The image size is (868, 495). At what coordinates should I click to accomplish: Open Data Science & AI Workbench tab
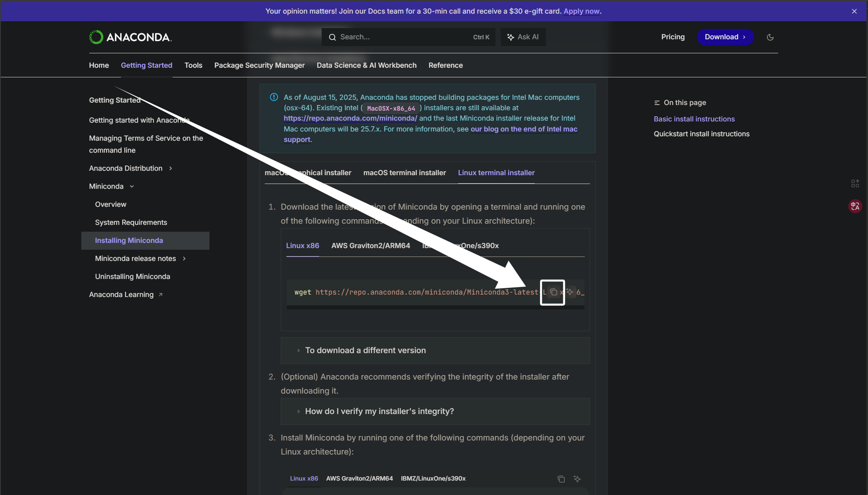point(367,65)
